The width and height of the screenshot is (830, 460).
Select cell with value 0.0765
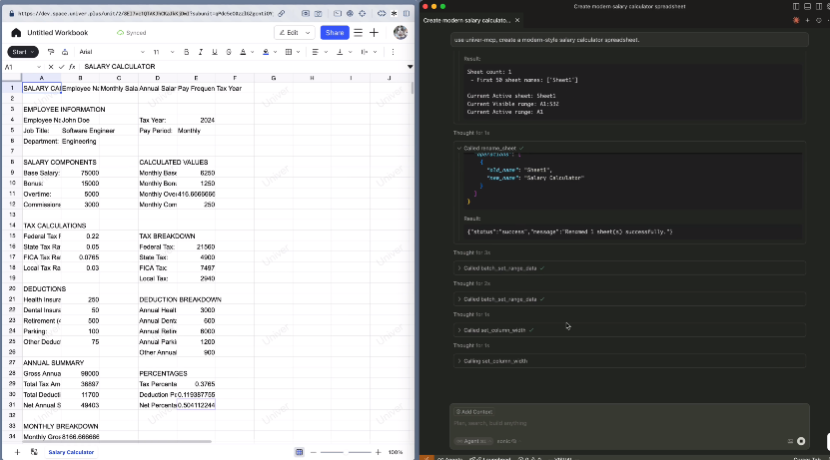click(x=80, y=257)
